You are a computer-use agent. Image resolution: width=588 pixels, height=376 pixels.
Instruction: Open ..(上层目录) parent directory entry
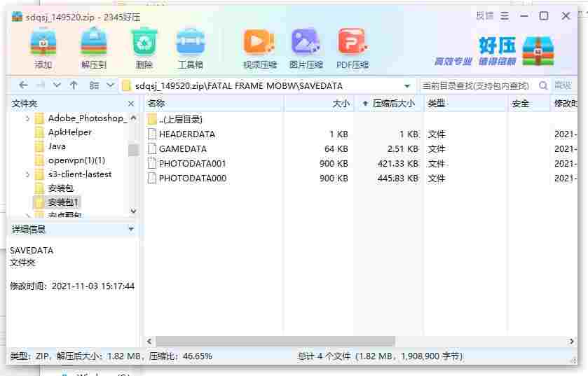(175, 120)
